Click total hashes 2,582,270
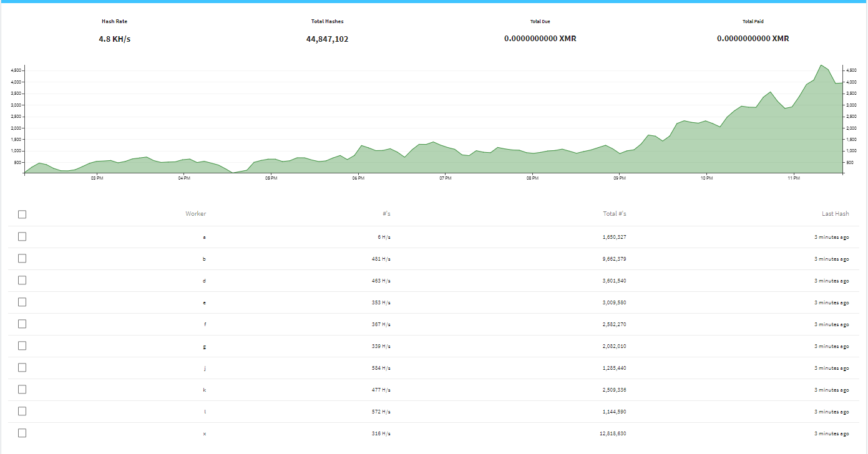868x454 pixels. click(x=615, y=324)
